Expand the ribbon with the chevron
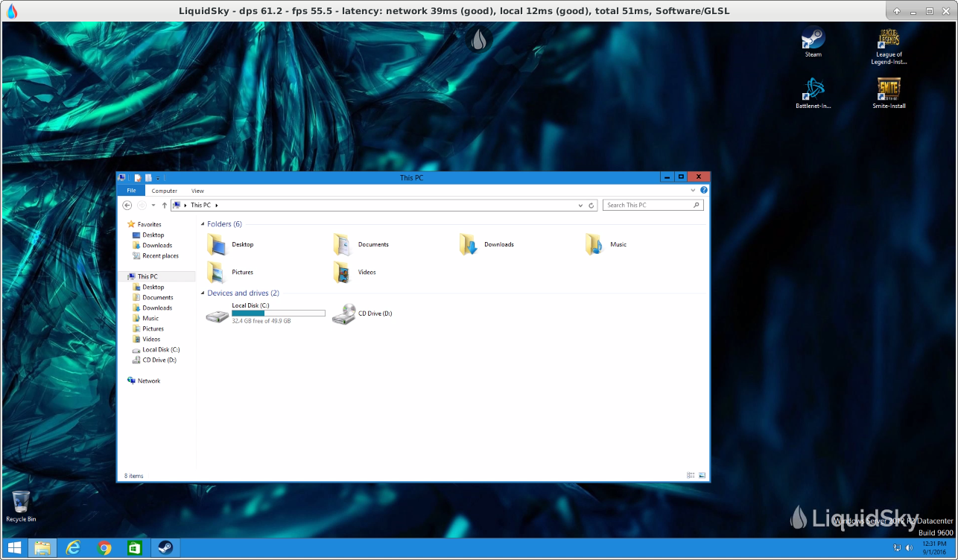 (x=693, y=191)
